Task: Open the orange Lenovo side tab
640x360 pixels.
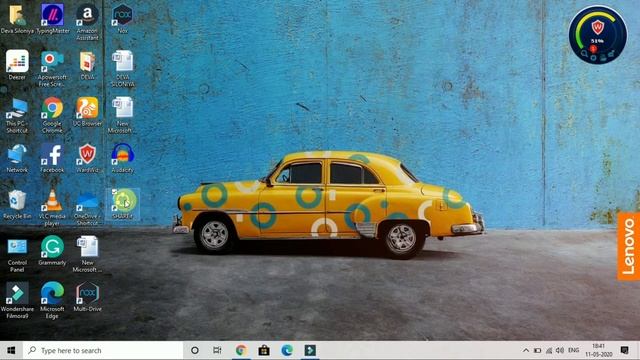Action: point(629,246)
